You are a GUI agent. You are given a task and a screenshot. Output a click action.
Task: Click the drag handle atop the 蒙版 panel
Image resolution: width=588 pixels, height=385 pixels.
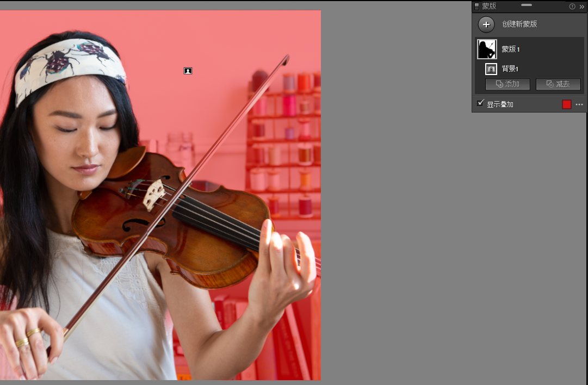(x=526, y=5)
